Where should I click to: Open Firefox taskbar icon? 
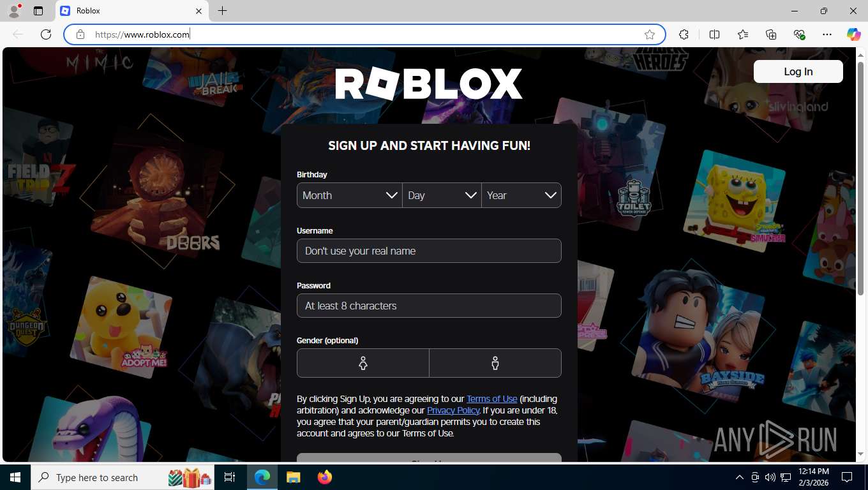click(324, 477)
